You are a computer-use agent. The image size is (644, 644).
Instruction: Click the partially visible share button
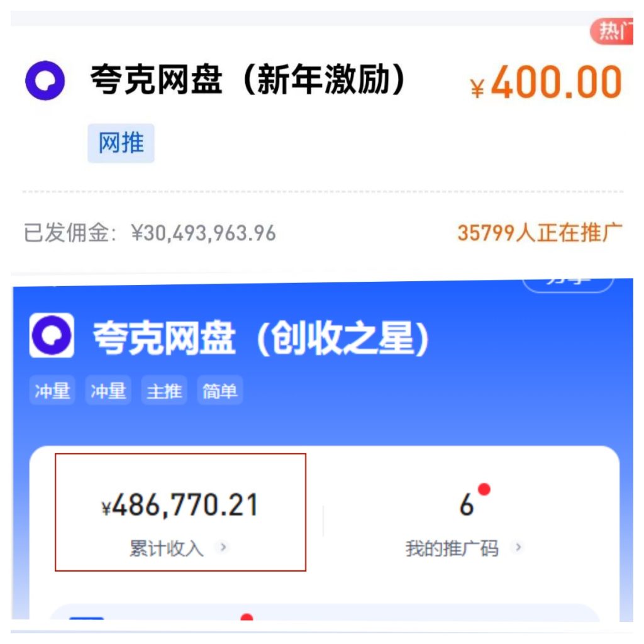coord(568,284)
